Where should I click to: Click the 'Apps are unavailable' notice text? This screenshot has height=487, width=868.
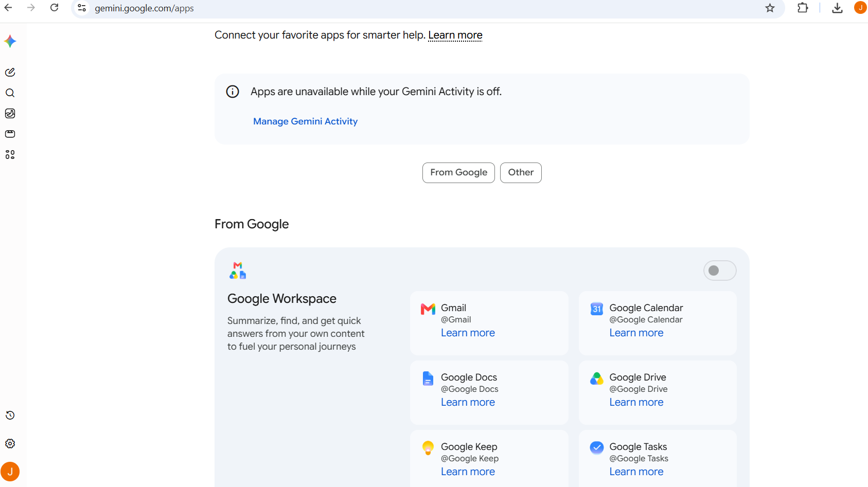click(x=376, y=92)
